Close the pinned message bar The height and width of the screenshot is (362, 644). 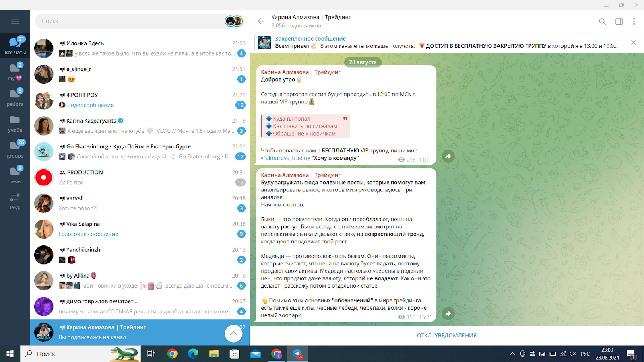(634, 42)
